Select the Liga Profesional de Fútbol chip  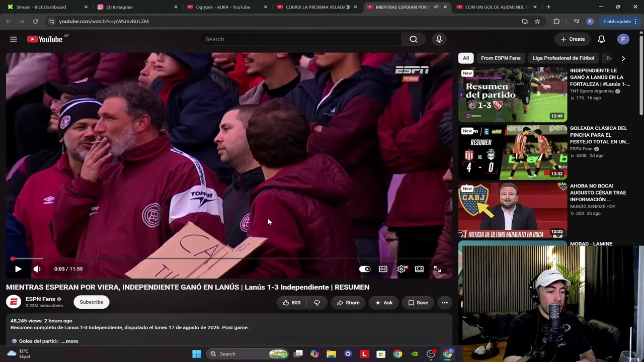(x=563, y=58)
